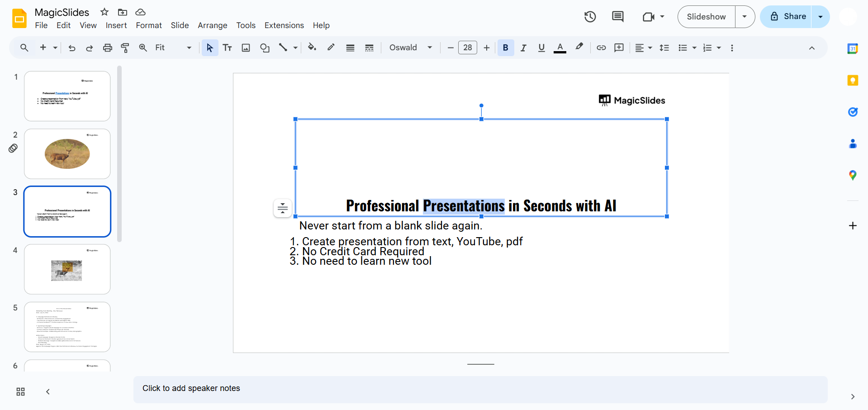
Task: Insert a link
Action: pyautogui.click(x=601, y=48)
